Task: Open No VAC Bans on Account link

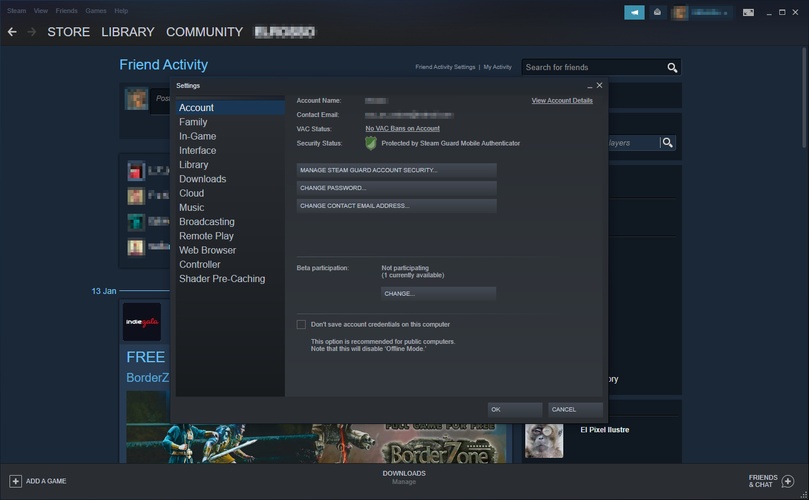Action: coord(402,128)
